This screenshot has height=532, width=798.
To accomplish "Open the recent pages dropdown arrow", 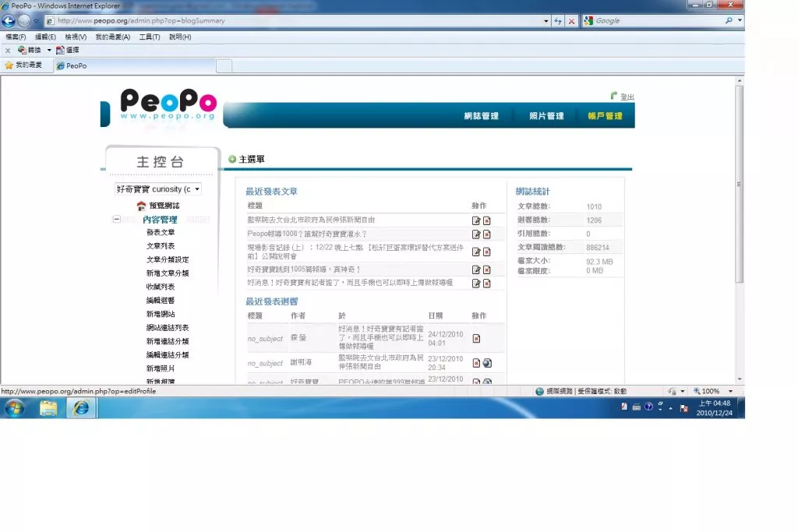I will click(x=36, y=21).
